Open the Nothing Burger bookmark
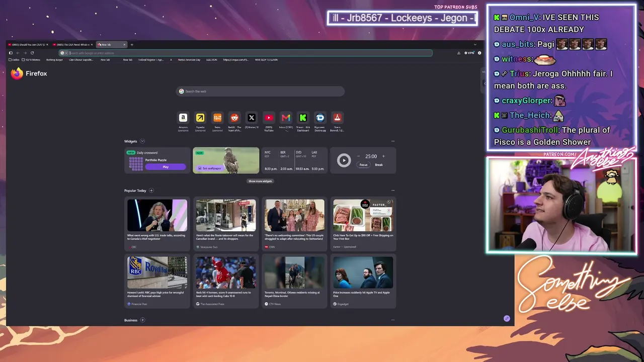The image size is (644, 362). (x=54, y=60)
